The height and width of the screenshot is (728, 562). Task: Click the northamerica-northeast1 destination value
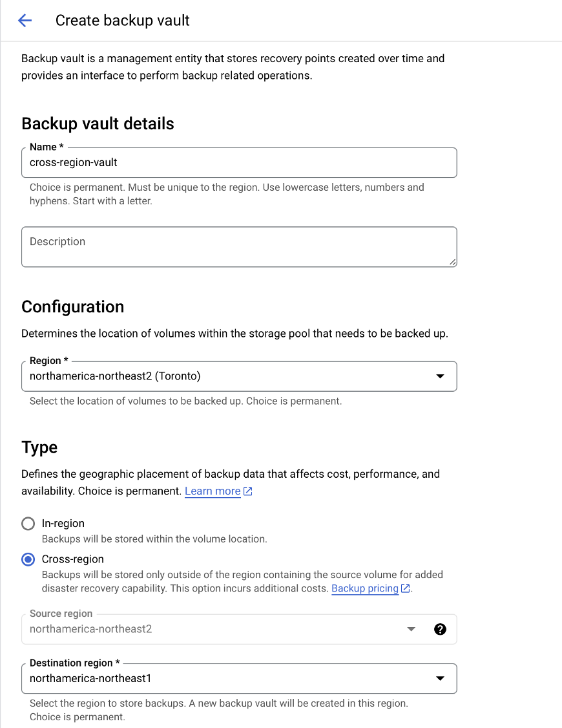click(x=90, y=678)
